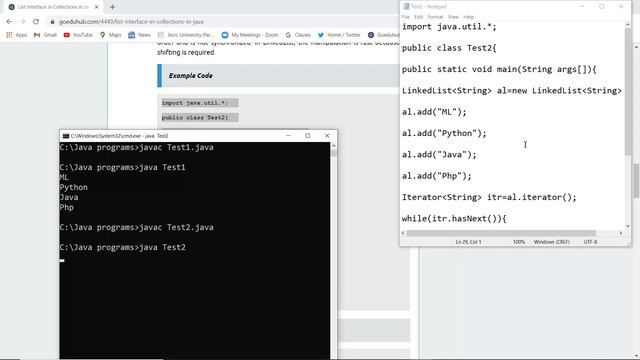Click Notepad vertical scrollbar thumb

tap(628, 92)
